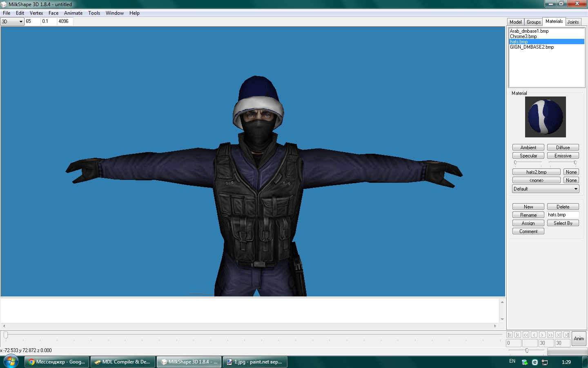Click the shininess slider under Specular
Image resolution: width=588 pixels, height=368 pixels.
click(528, 163)
